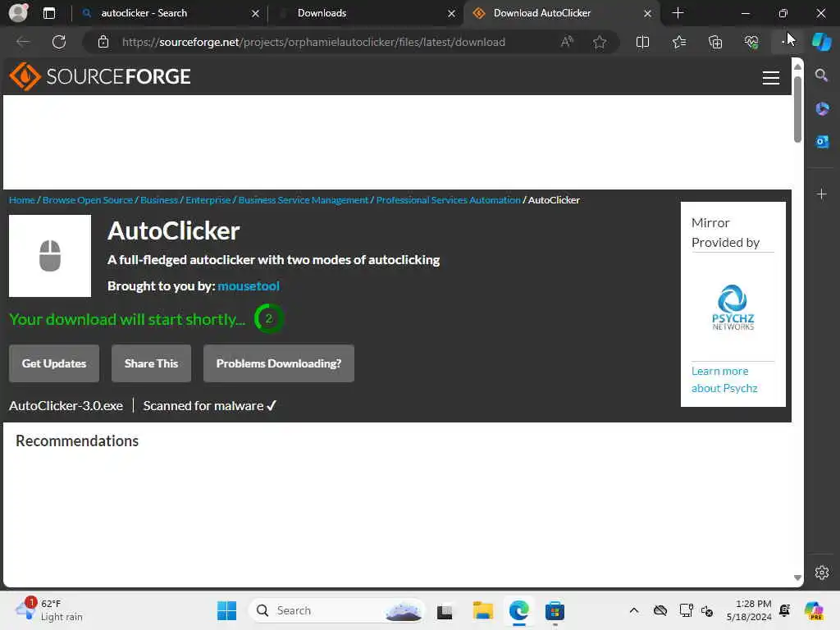Click the muted volume tray icon
Viewport: 840px width, 630px height.
pos(707,610)
